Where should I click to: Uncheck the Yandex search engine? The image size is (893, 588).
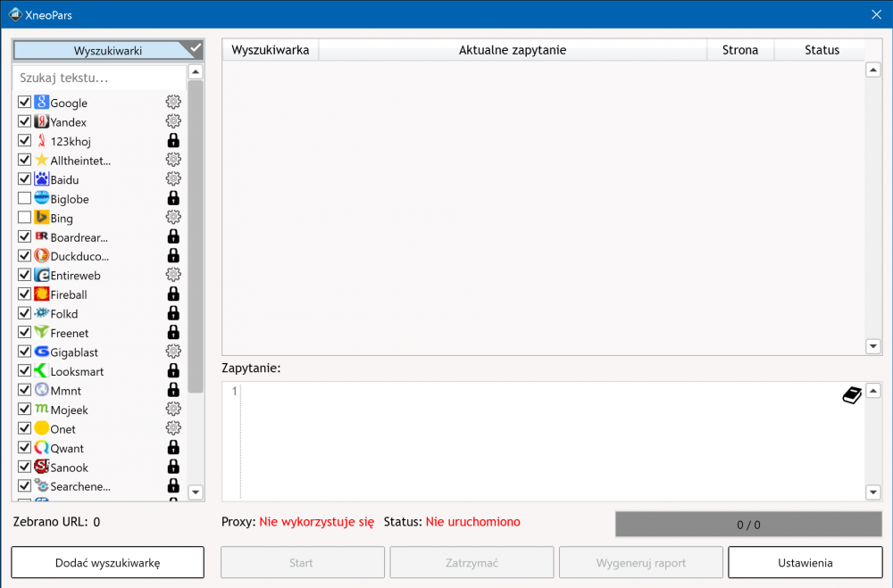[24, 121]
